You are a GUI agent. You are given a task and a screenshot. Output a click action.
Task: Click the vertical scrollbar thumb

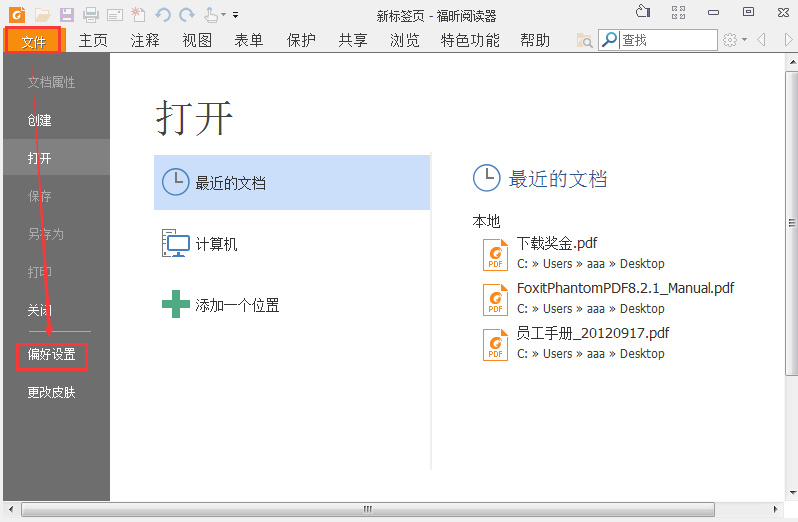pyautogui.click(x=792, y=223)
